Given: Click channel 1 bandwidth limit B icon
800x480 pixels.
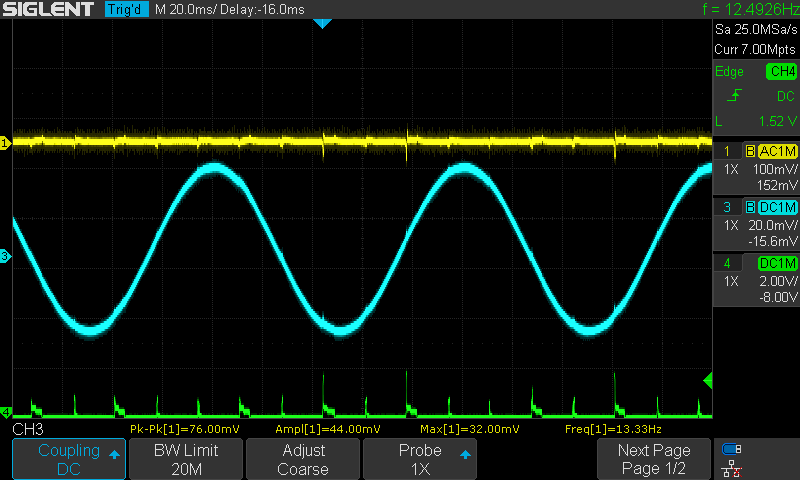Looking at the screenshot, I should coord(750,151).
